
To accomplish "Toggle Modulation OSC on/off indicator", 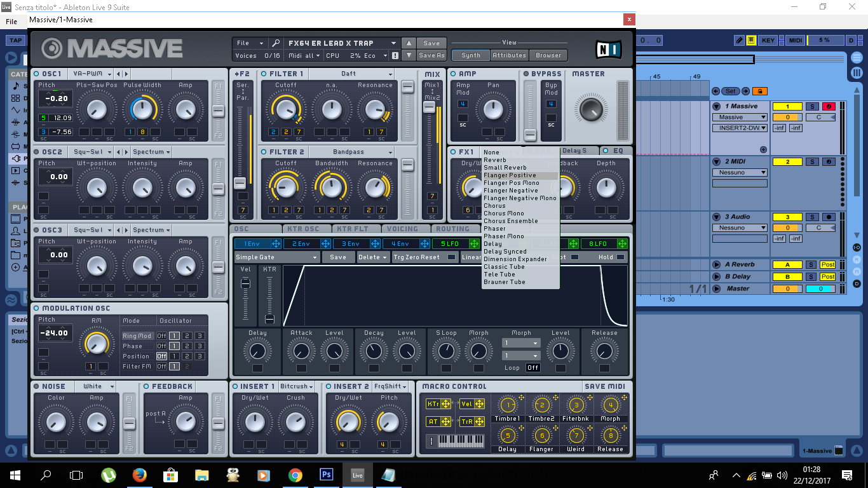I will coord(37,308).
